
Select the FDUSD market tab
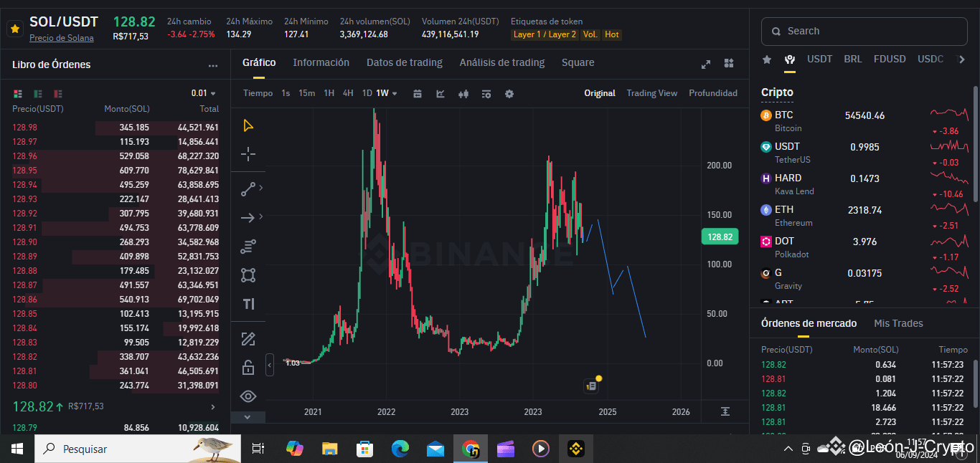890,59
